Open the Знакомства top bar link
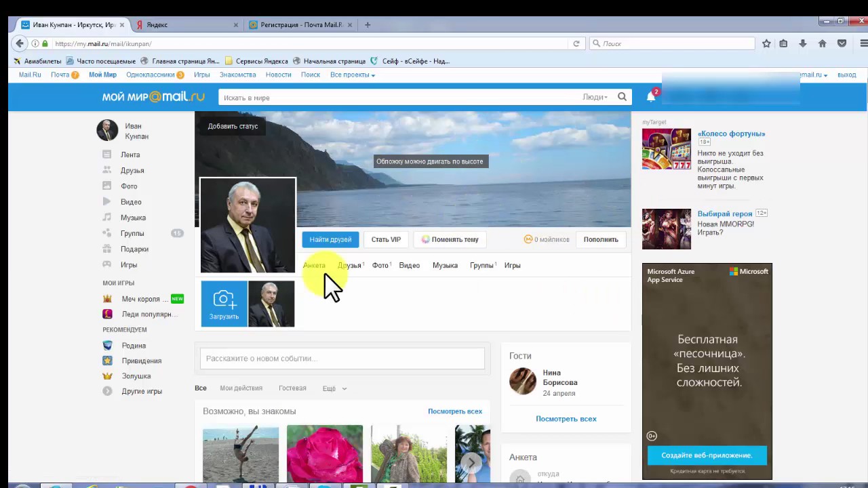The width and height of the screenshot is (868, 488). click(x=237, y=75)
